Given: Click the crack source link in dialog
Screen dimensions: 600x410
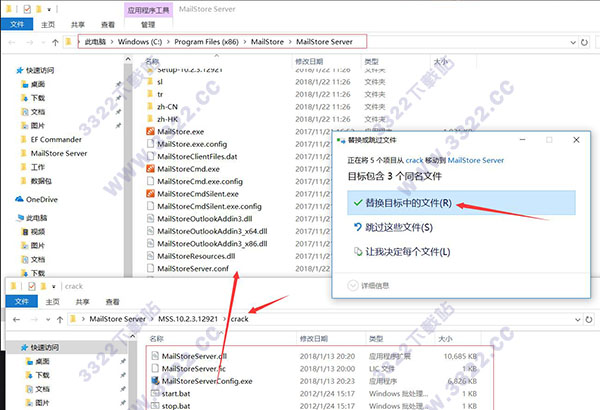Looking at the screenshot, I should point(414,160).
